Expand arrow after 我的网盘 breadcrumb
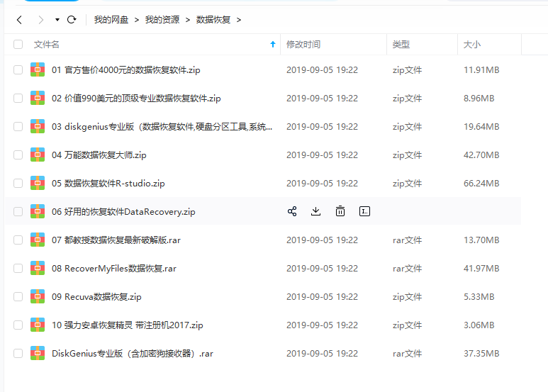The width and height of the screenshot is (548, 392). (x=137, y=21)
